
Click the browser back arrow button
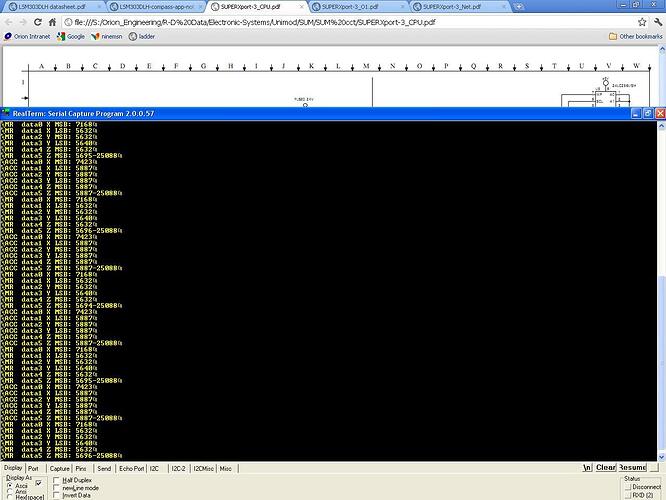pyautogui.click(x=9, y=21)
